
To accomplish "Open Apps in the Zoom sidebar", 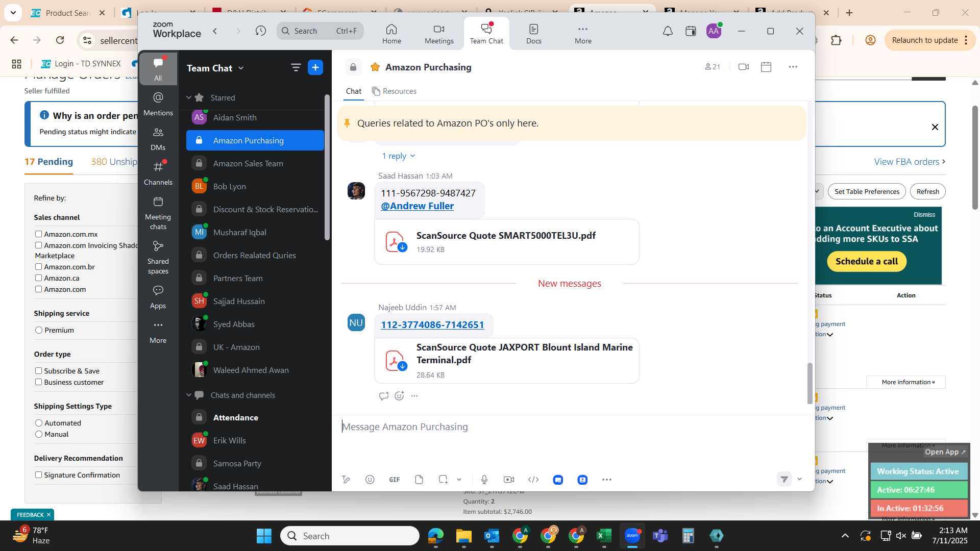I will click(x=158, y=297).
